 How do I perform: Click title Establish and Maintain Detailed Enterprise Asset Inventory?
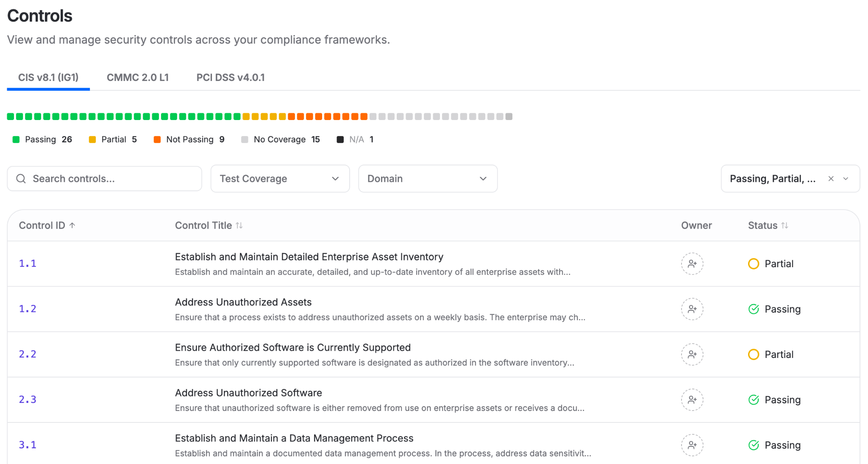point(309,257)
